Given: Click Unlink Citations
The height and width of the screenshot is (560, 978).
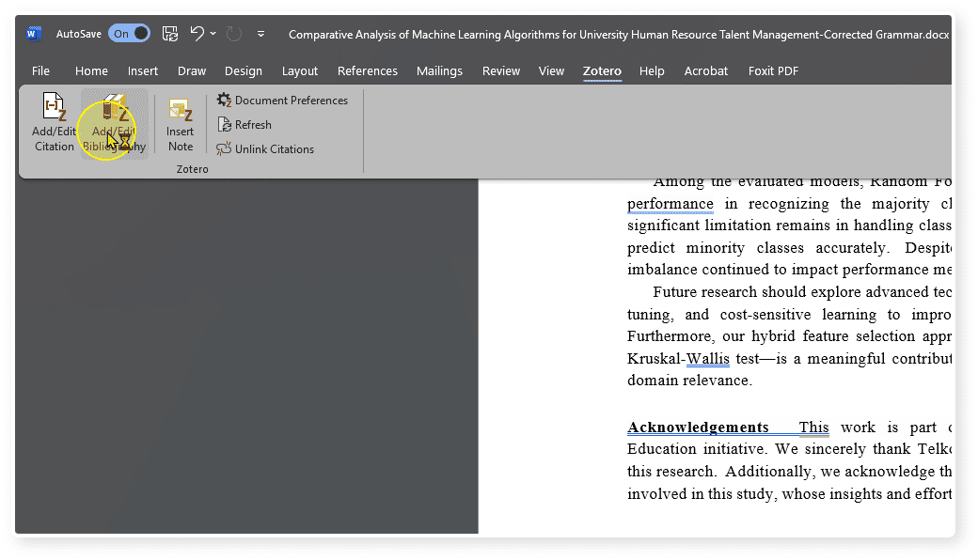Looking at the screenshot, I should pyautogui.click(x=265, y=148).
